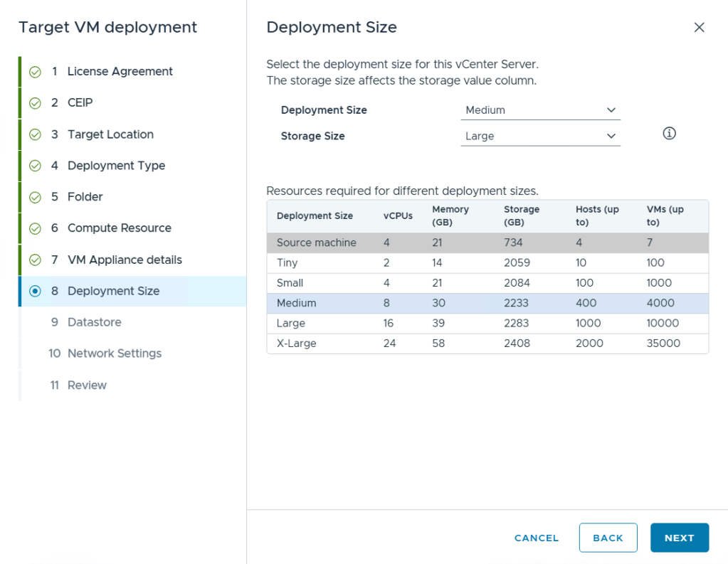This screenshot has width=728, height=564.
Task: Close the Deployment Size dialog
Action: click(x=700, y=28)
